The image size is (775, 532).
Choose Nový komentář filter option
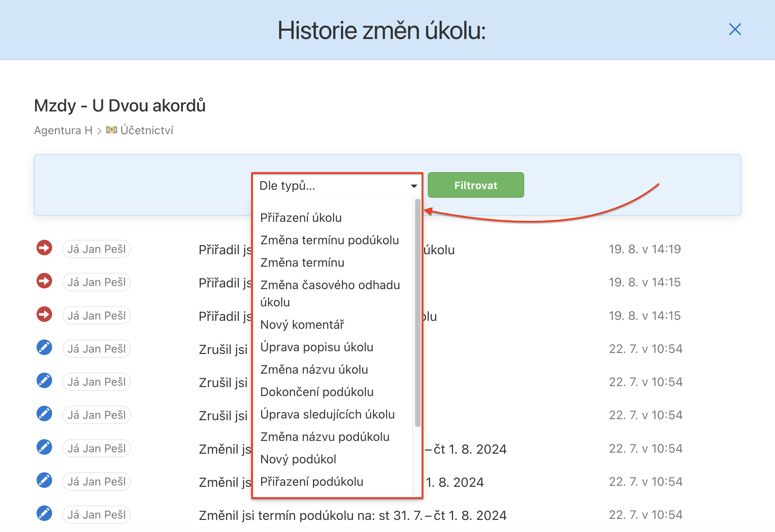[302, 325]
